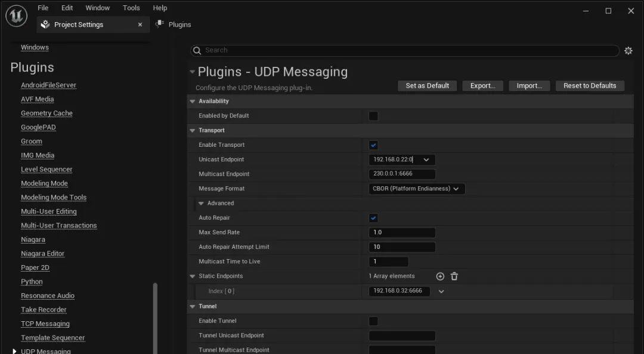Open Python plugin settings
The width and height of the screenshot is (644, 354).
pyautogui.click(x=32, y=282)
